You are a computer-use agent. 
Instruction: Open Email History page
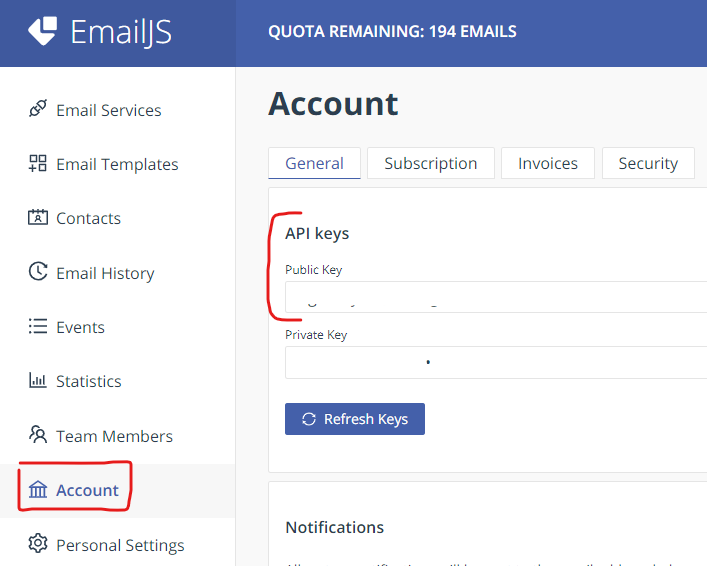point(105,273)
